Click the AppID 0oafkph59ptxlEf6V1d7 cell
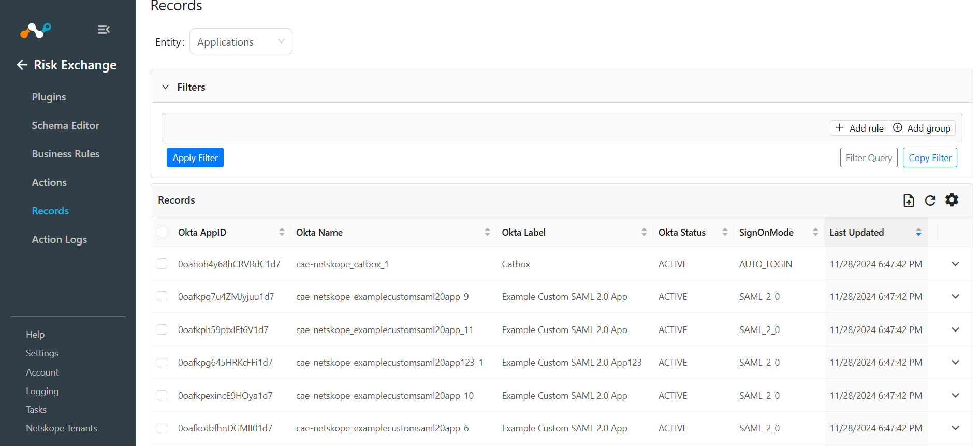This screenshot has width=980, height=446. (x=223, y=329)
